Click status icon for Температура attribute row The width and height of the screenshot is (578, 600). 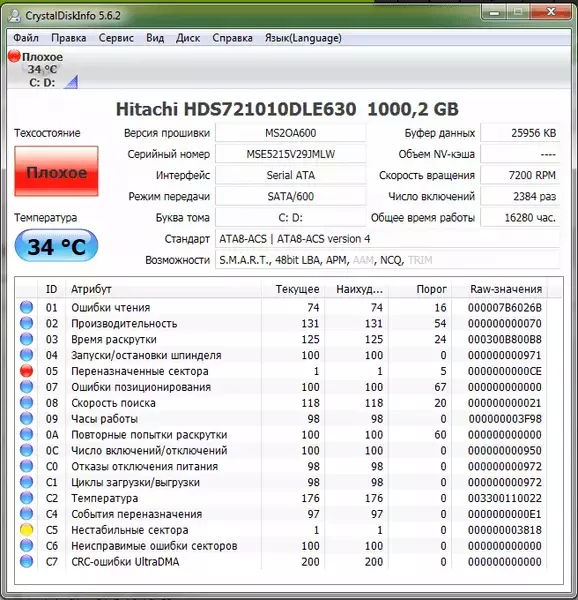click(x=26, y=498)
